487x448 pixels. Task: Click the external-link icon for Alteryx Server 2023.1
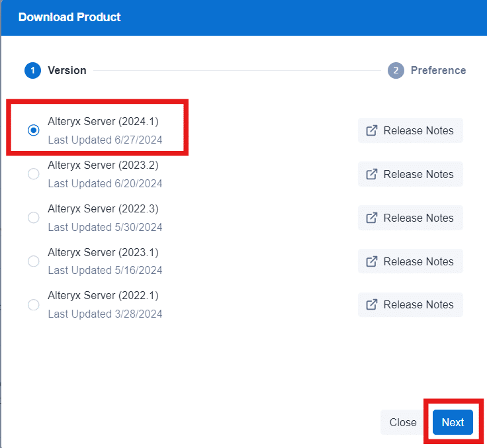point(372,261)
